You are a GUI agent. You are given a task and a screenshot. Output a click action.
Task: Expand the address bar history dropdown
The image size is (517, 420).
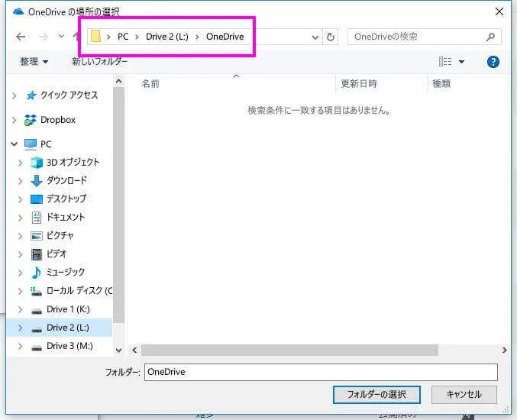point(315,37)
